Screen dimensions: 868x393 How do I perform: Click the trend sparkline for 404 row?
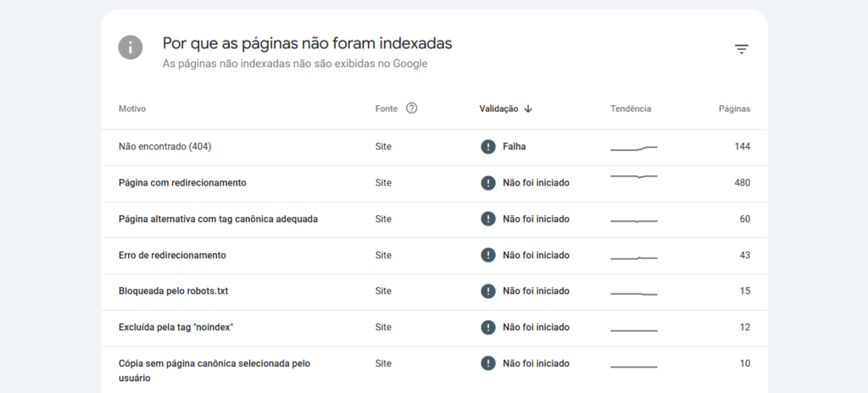point(633,148)
